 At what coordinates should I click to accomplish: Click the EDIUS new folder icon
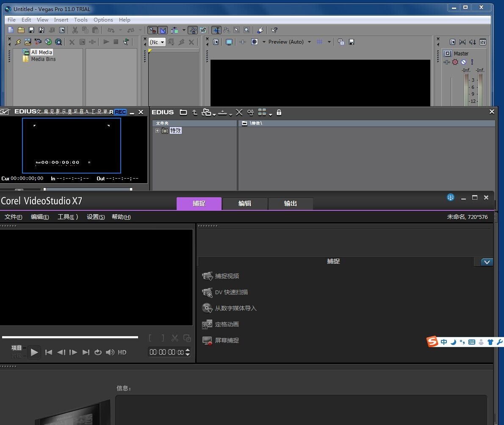point(183,113)
